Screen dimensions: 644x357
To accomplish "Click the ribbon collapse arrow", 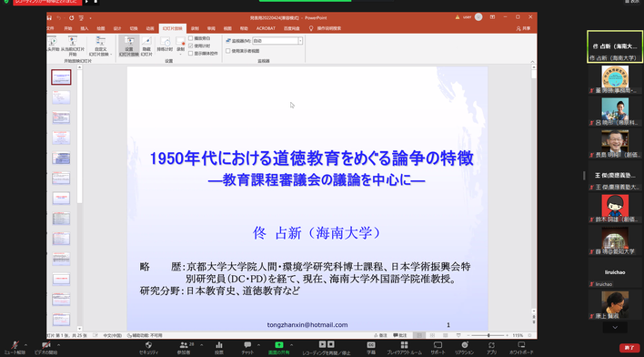I will pos(532,61).
